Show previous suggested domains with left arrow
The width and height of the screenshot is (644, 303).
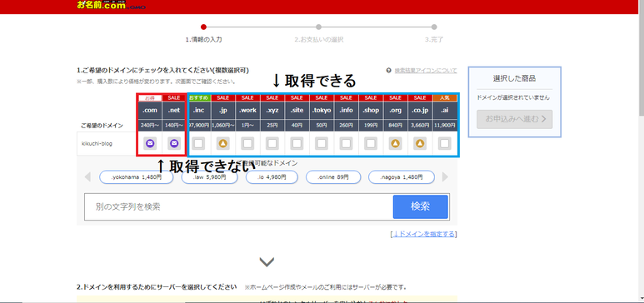pos(87,177)
